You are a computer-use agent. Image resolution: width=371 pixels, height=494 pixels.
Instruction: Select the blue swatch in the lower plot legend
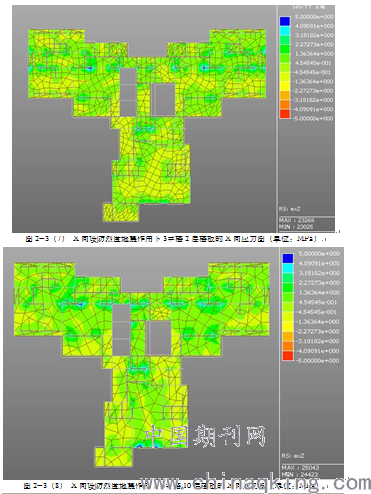click(288, 258)
